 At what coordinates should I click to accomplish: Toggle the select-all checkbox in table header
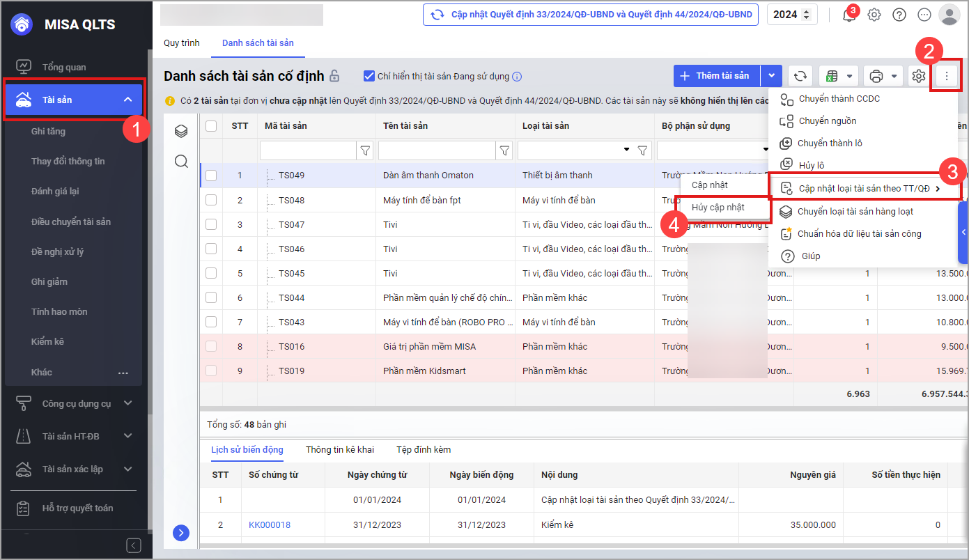211,126
